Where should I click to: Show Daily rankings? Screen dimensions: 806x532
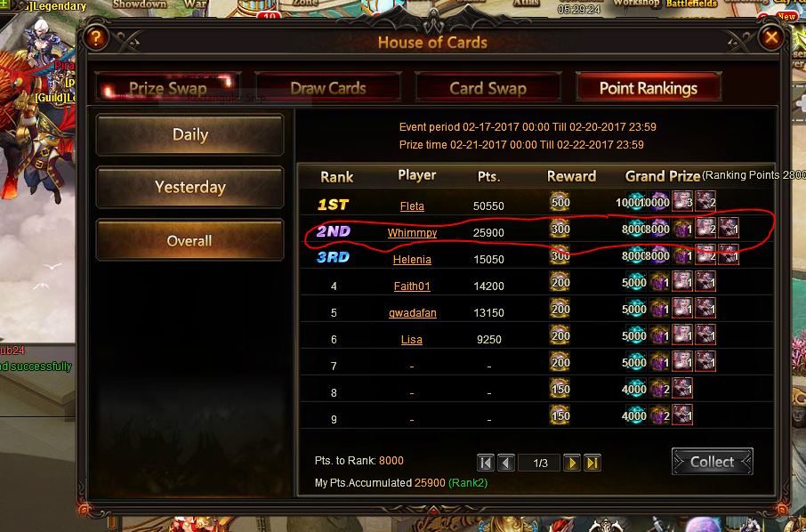click(189, 134)
